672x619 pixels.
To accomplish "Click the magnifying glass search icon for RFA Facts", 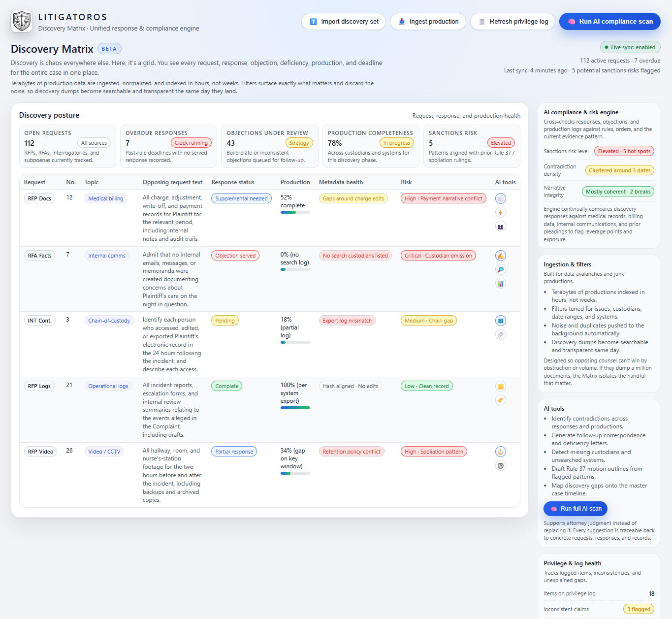I will point(500,269).
